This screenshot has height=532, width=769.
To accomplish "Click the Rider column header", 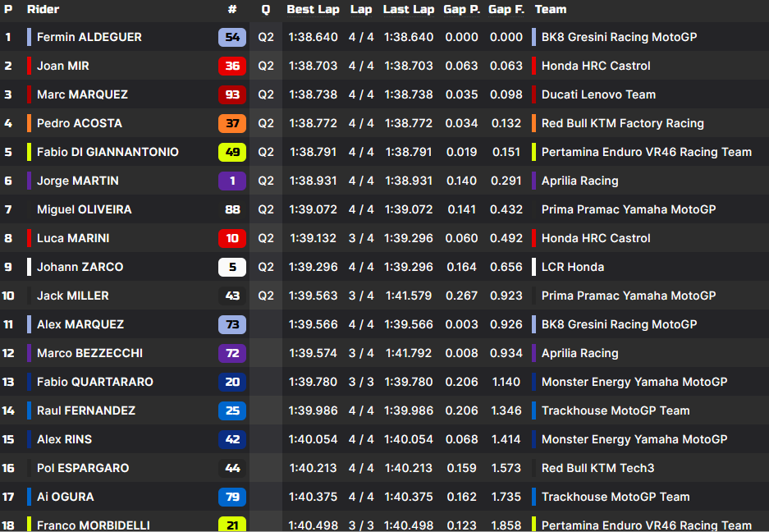I will (x=43, y=9).
